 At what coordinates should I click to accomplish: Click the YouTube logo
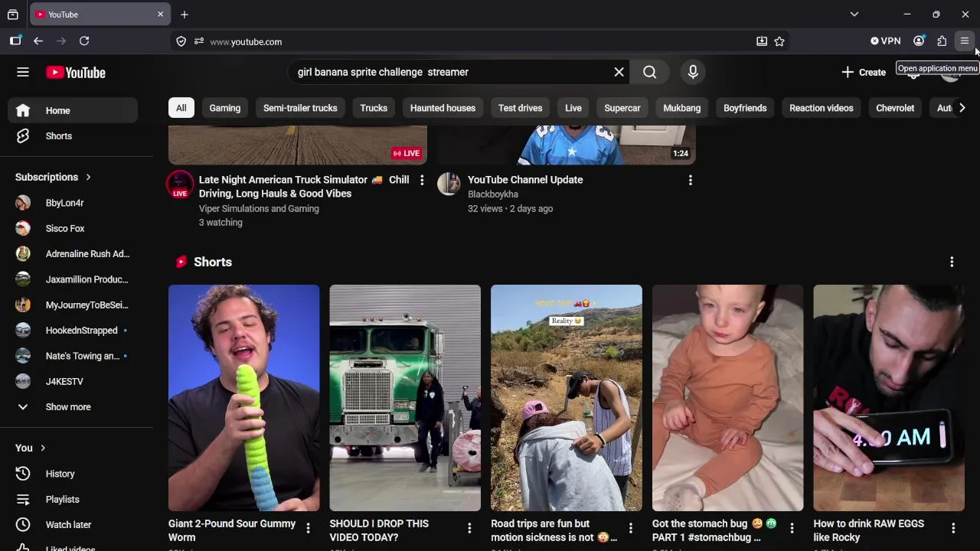76,73
